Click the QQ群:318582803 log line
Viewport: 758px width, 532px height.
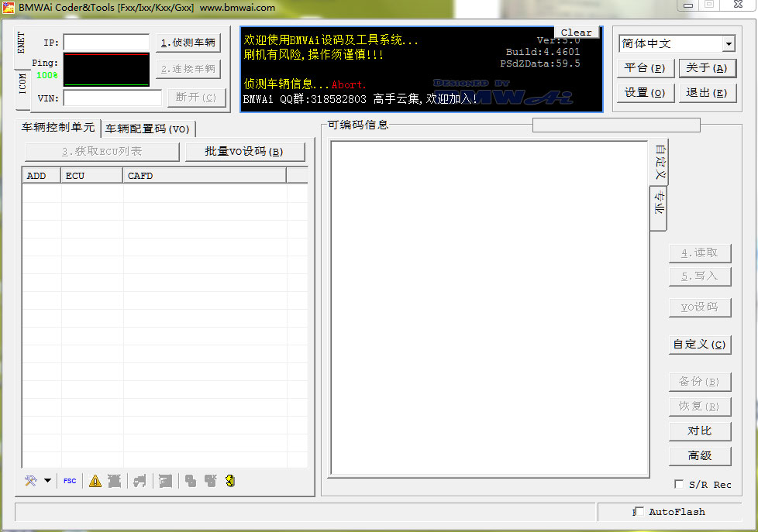click(x=360, y=99)
